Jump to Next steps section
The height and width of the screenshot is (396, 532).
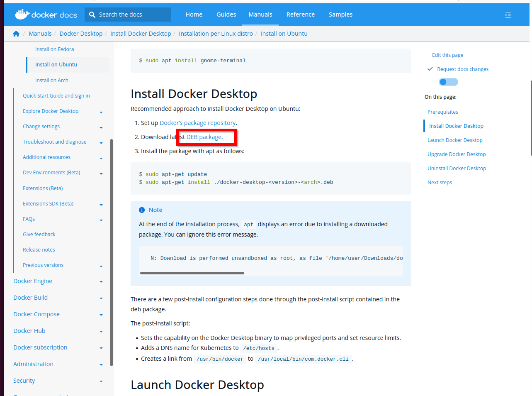(x=440, y=182)
